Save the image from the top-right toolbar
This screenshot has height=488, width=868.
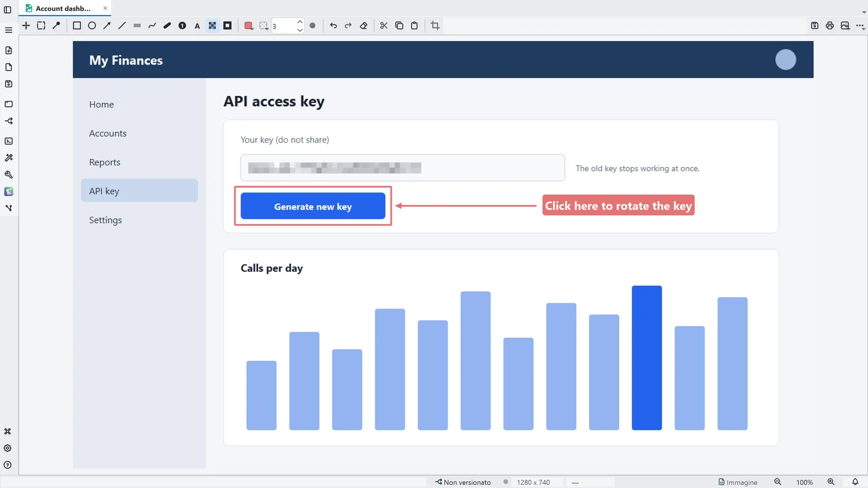coord(815,25)
